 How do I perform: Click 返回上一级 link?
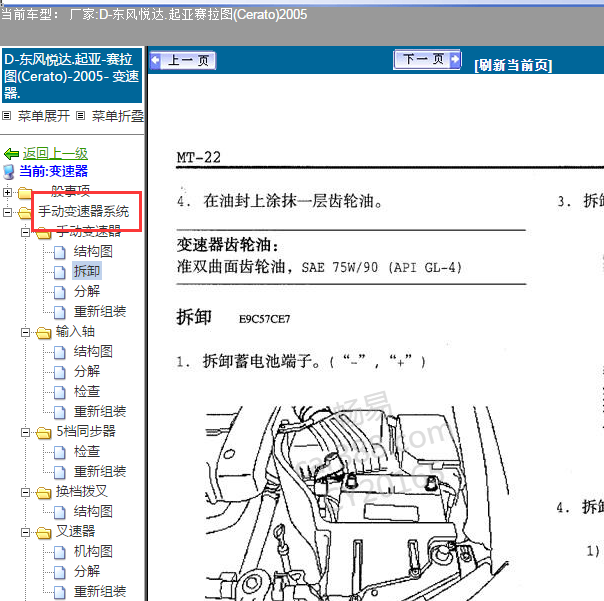(55, 153)
